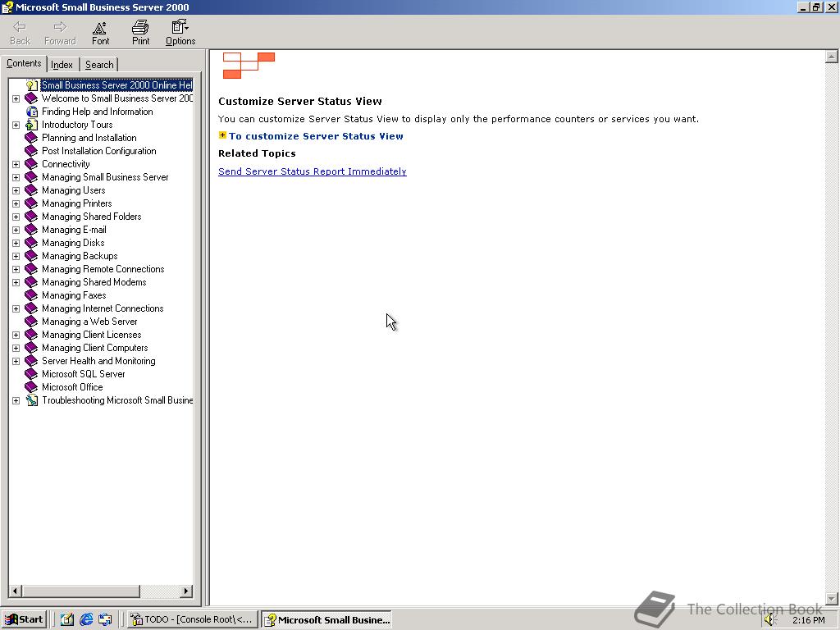This screenshot has height=630, width=840.
Task: Click the Microsoft Office book icon
Action: pyautogui.click(x=32, y=387)
